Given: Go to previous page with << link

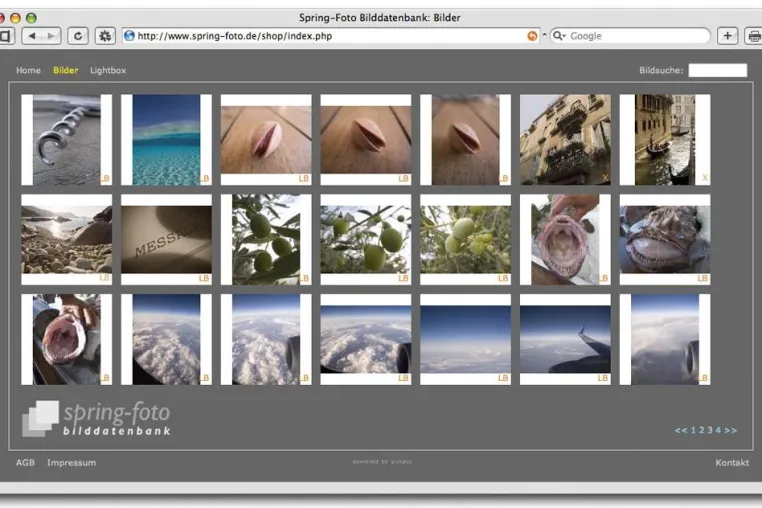Looking at the screenshot, I should tap(681, 430).
